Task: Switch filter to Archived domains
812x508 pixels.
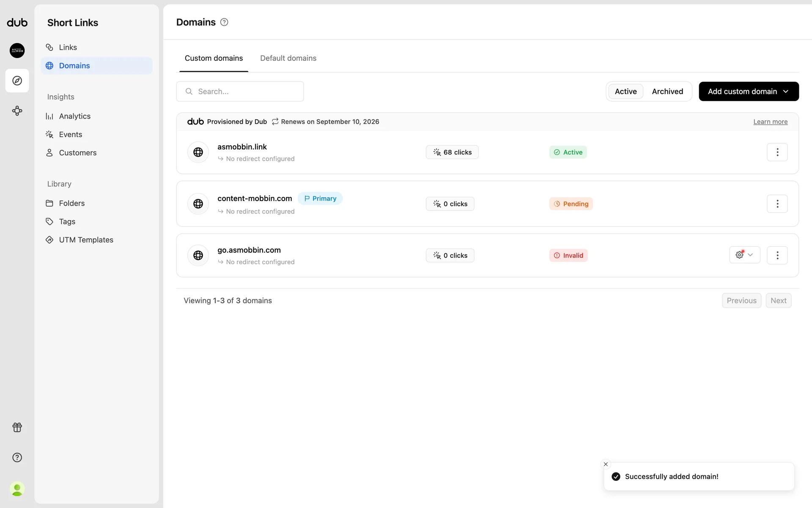Action: pyautogui.click(x=667, y=91)
